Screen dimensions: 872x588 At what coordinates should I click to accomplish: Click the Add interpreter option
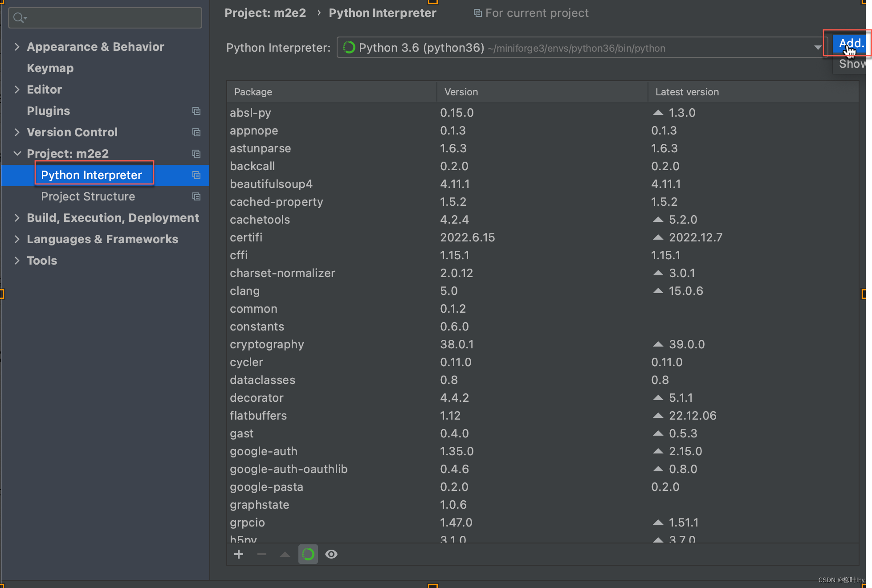(x=850, y=43)
